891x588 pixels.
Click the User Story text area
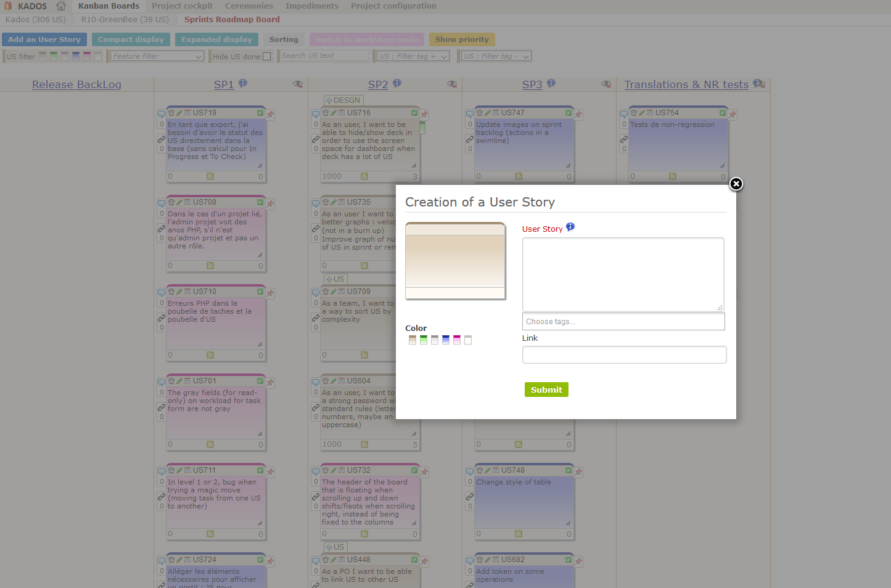tap(623, 274)
